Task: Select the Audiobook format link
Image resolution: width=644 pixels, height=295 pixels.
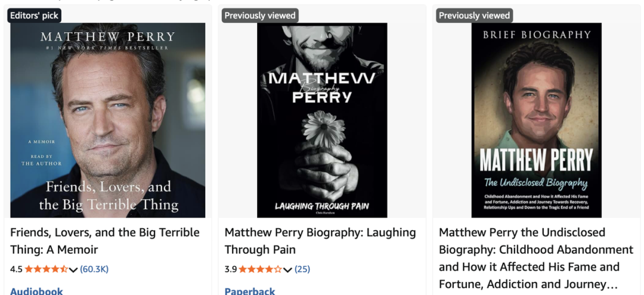Action: click(36, 291)
